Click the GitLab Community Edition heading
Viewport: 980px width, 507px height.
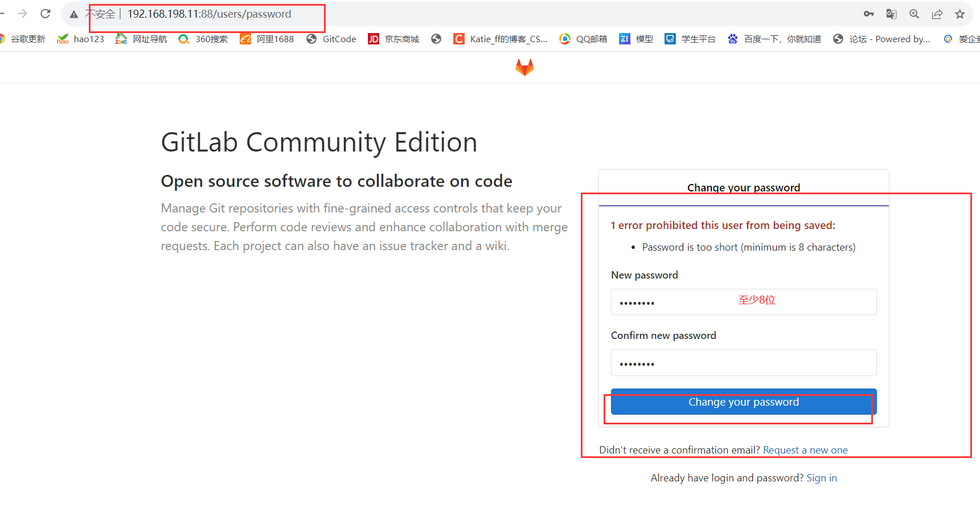coord(319,142)
